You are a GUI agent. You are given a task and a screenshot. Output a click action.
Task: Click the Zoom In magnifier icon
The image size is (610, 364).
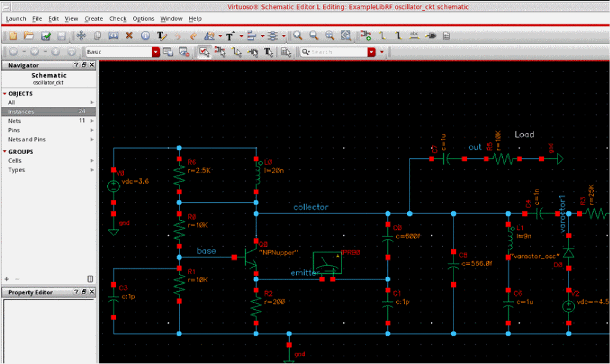[x=297, y=36]
